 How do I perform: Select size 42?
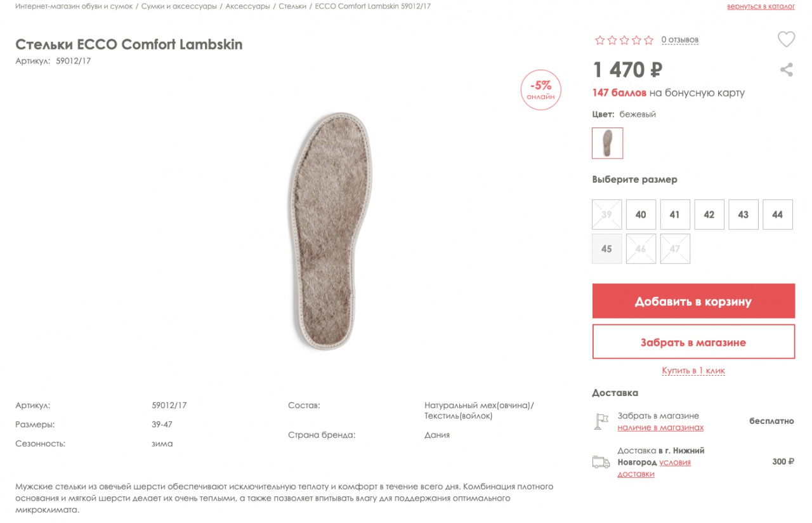pos(709,215)
